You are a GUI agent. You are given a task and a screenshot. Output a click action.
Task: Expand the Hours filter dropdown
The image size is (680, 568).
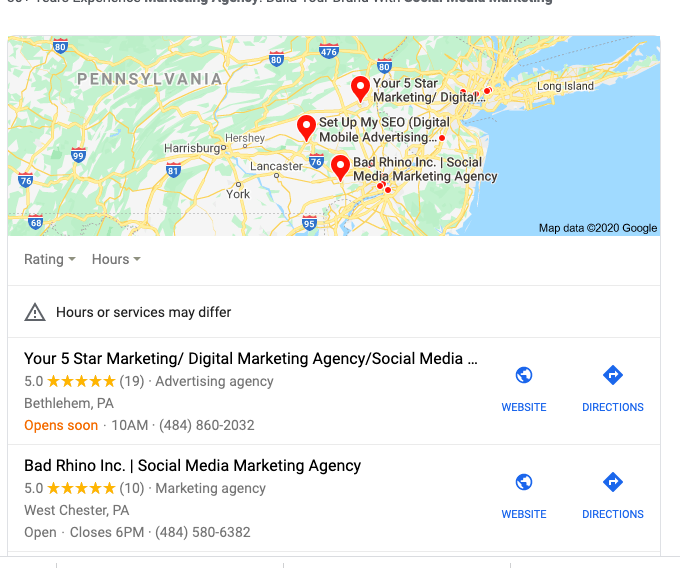pyautogui.click(x=116, y=259)
